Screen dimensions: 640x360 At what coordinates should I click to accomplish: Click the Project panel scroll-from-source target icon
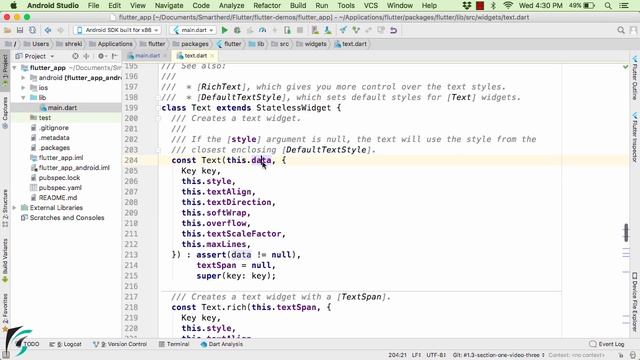[x=75, y=56]
